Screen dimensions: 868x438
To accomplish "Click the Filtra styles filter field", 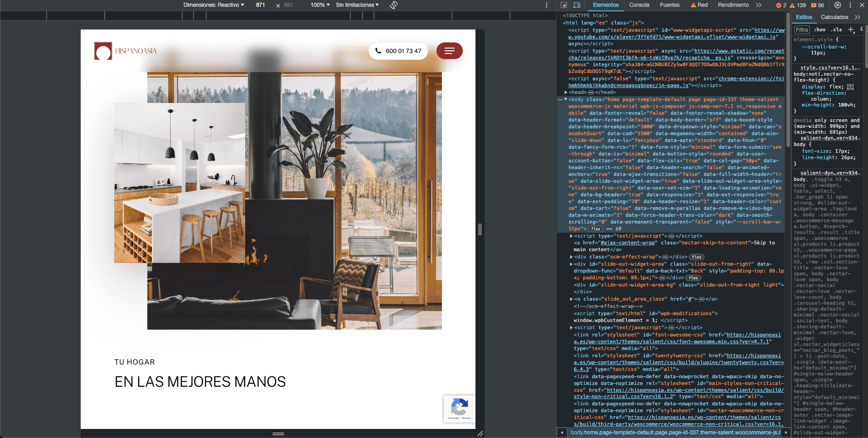I will (x=801, y=30).
